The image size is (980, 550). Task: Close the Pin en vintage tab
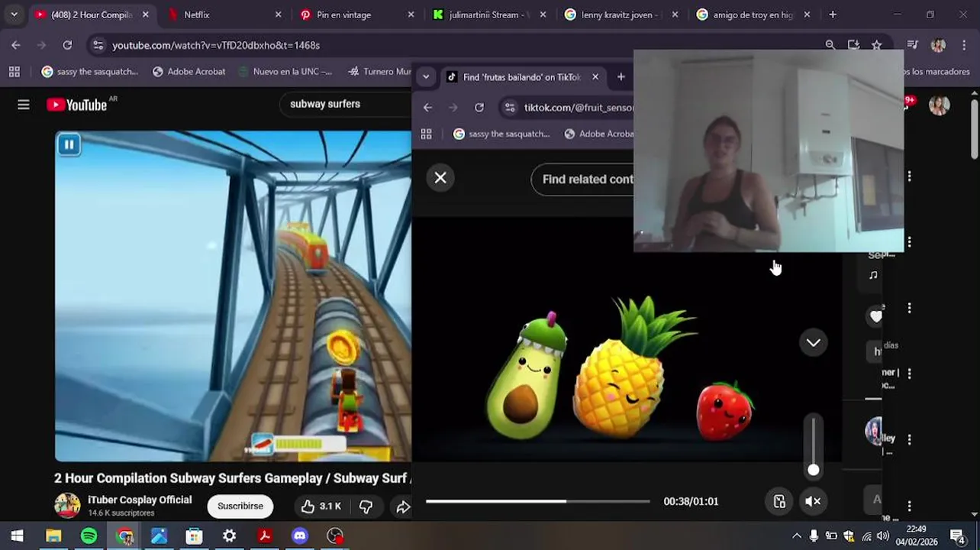tap(411, 15)
